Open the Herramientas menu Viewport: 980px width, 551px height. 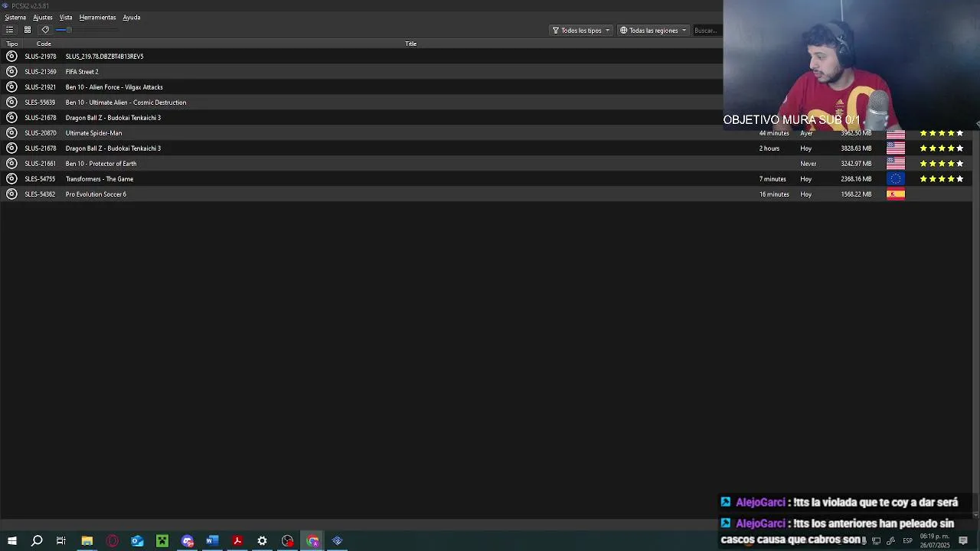tap(98, 17)
